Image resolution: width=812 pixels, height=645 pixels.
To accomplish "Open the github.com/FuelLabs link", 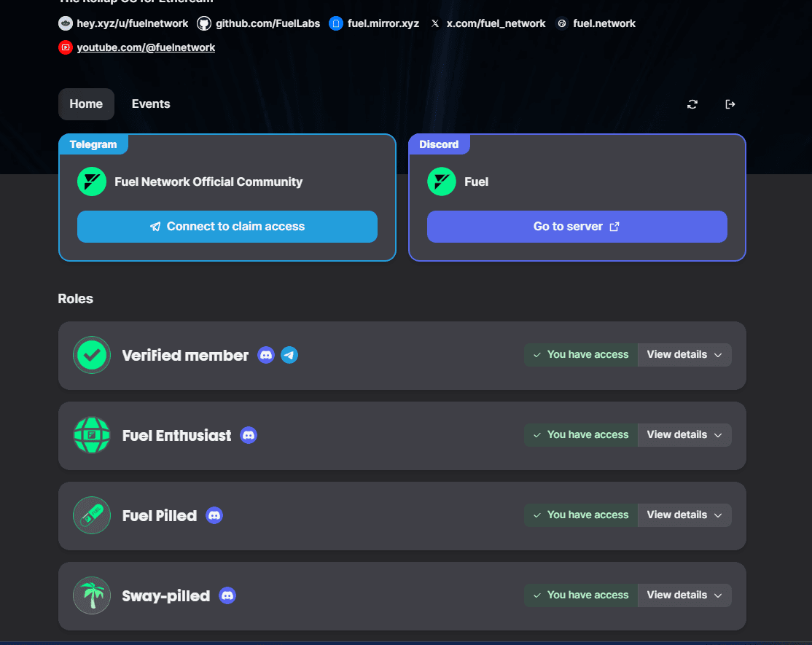I will pyautogui.click(x=268, y=23).
